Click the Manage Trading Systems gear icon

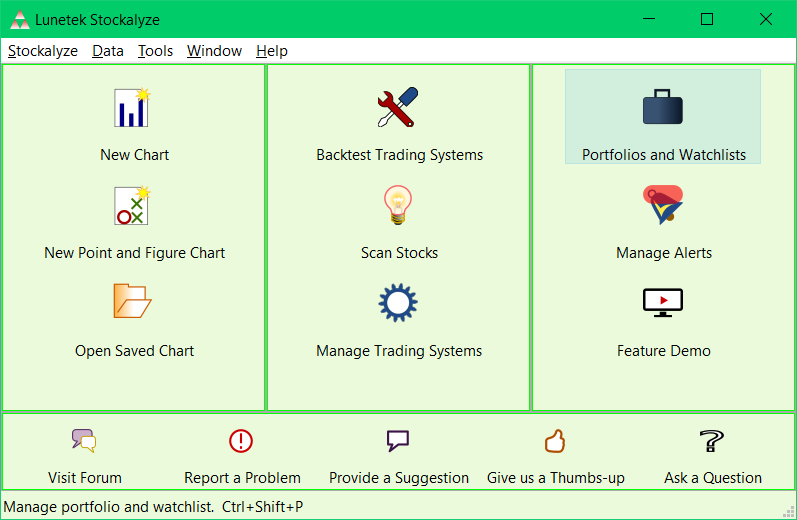[x=398, y=302]
